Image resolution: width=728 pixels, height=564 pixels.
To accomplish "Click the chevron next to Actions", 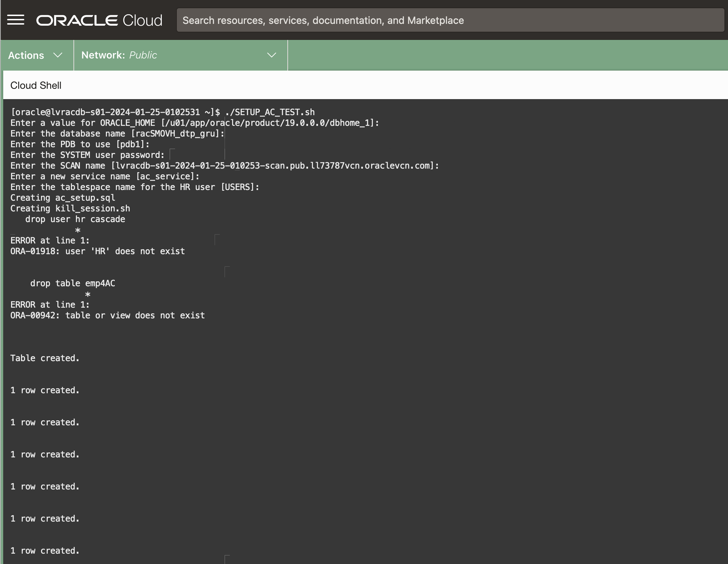I will (x=57, y=55).
